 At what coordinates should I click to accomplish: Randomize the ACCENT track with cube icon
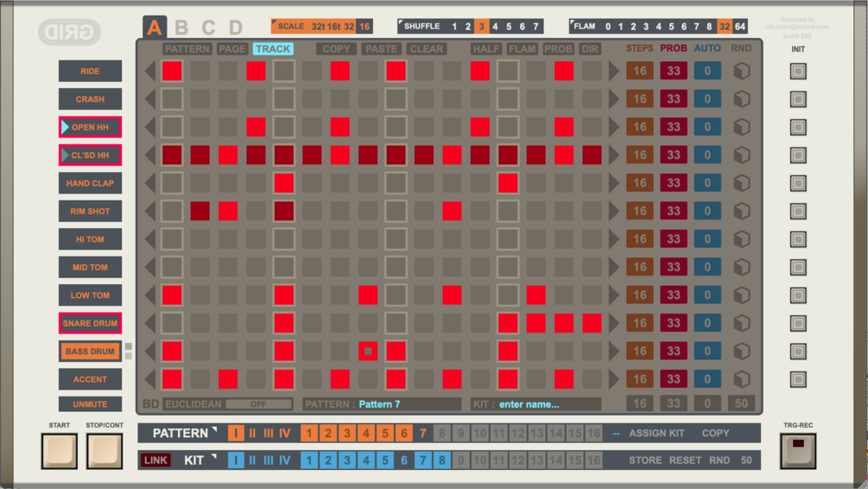[x=742, y=379]
